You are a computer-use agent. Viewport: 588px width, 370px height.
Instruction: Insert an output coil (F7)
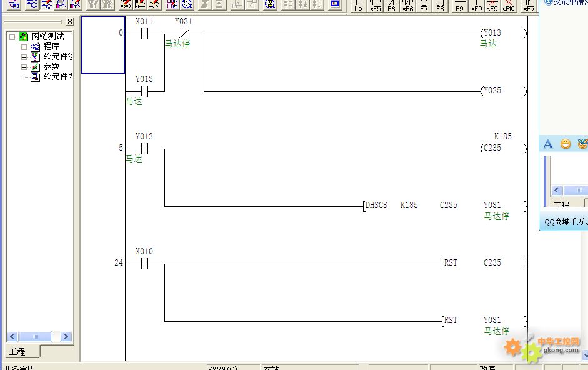424,6
